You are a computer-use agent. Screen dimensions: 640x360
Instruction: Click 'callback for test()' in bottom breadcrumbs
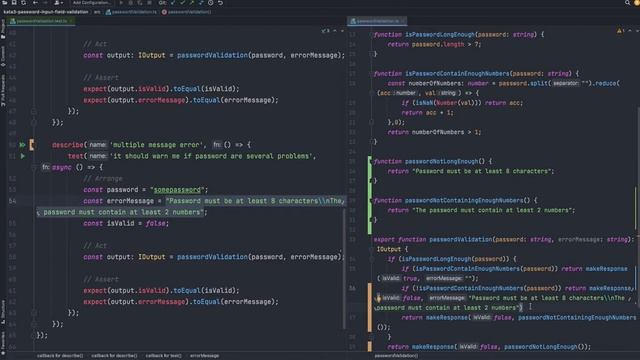click(163, 356)
